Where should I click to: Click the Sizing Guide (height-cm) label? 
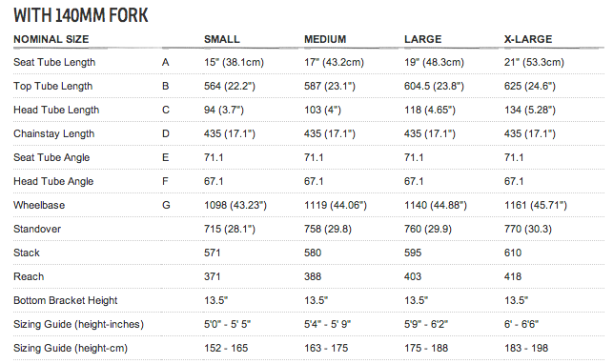click(x=71, y=349)
